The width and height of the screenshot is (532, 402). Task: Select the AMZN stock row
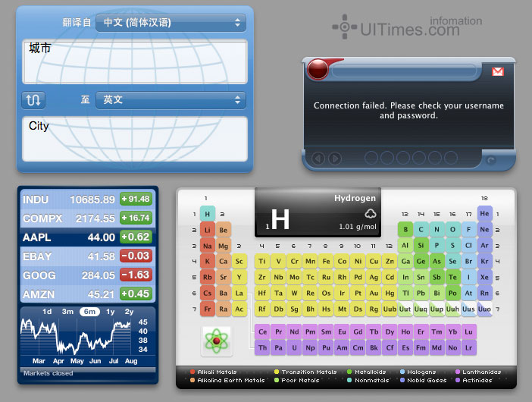pos(88,294)
